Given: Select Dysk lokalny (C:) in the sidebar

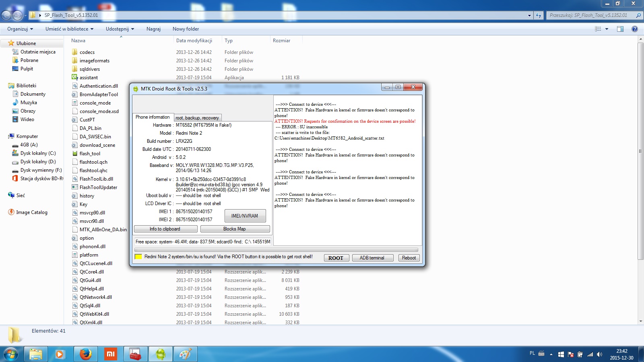Looking at the screenshot, I should pyautogui.click(x=38, y=153).
